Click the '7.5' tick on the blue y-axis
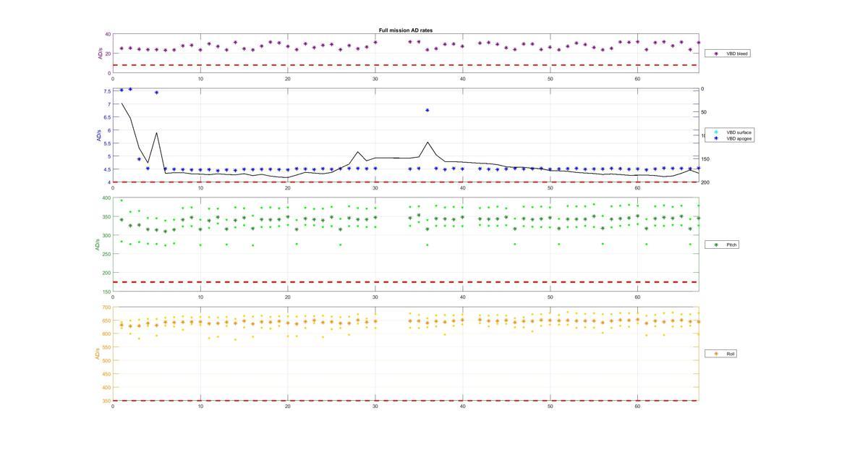The image size is (868, 450). pos(107,91)
